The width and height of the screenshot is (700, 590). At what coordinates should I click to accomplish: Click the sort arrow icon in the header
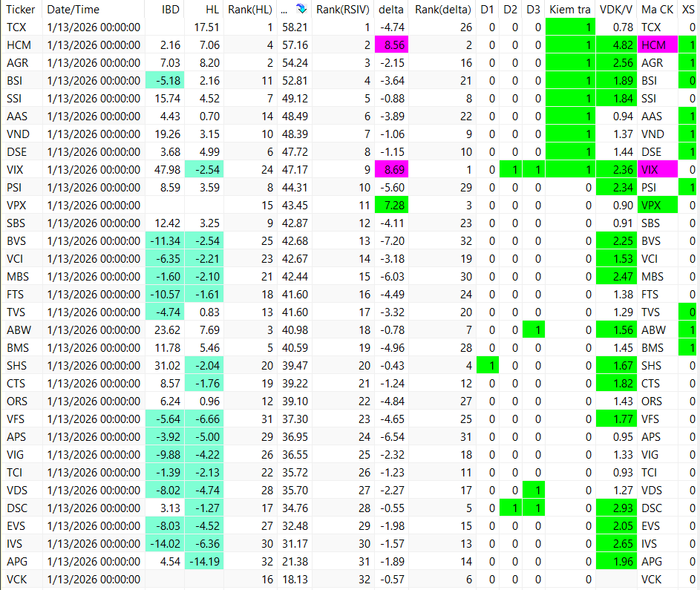tap(301, 9)
